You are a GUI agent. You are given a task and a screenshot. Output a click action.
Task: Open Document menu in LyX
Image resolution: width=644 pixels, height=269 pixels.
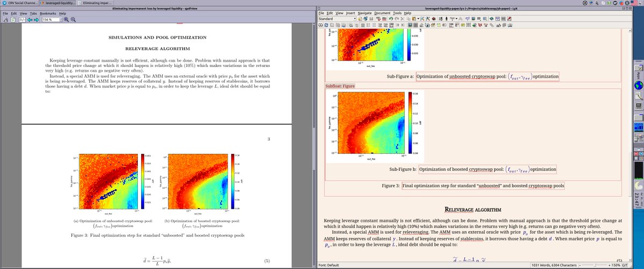[x=382, y=12]
